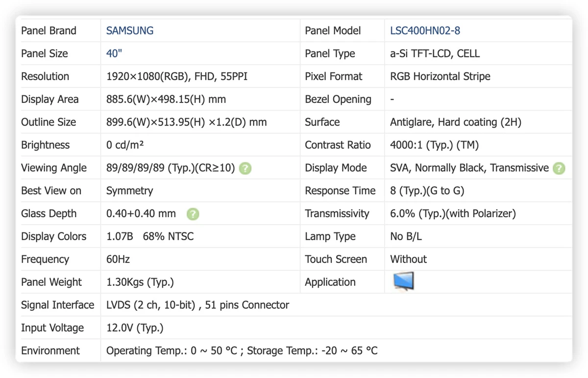Select the outline size 899.6(W)×513.95(H) ×1.2(D) mm
The width and height of the screenshot is (588, 378).
187,122
